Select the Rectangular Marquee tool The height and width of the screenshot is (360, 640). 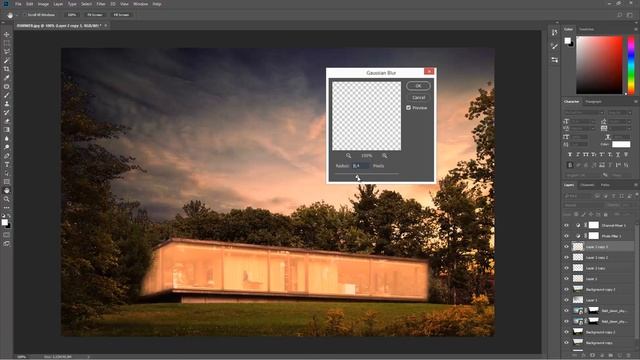click(x=7, y=43)
